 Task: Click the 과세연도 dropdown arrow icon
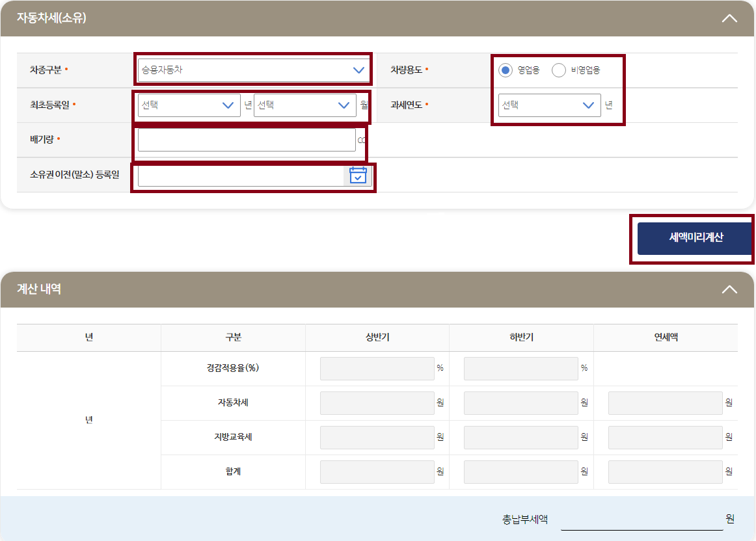tap(589, 105)
